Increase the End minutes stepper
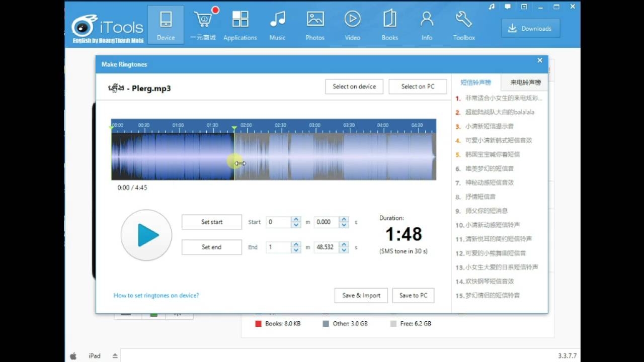The width and height of the screenshot is (644, 362). pos(296,244)
